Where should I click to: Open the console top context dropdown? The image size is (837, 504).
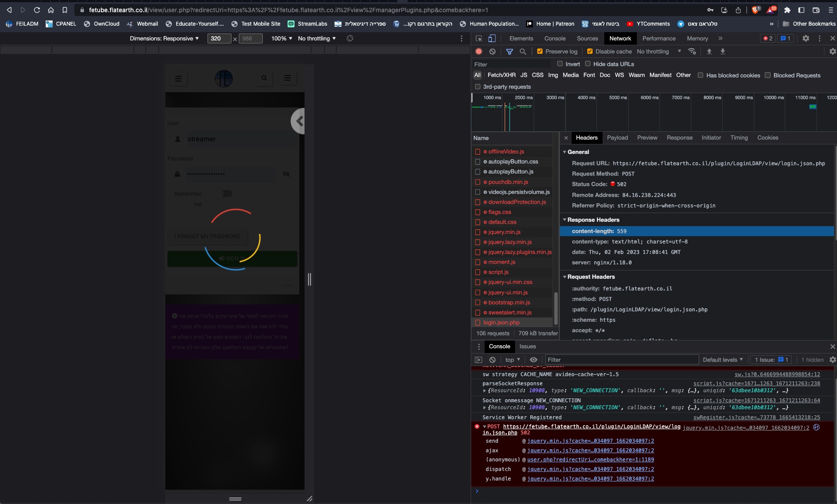pyautogui.click(x=512, y=360)
